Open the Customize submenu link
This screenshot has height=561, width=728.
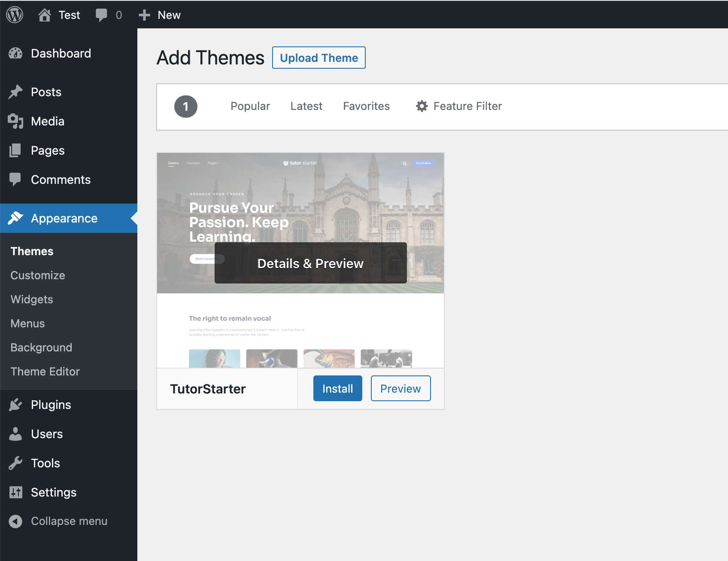[x=38, y=275]
